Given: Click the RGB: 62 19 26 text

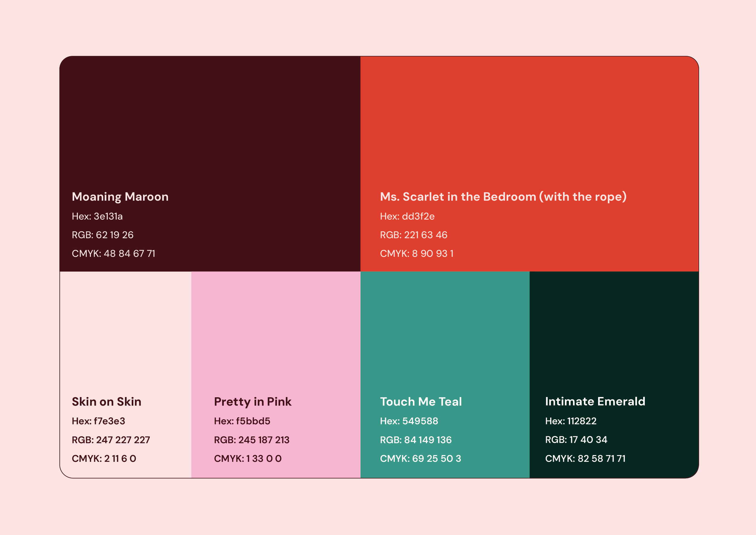Looking at the screenshot, I should coord(103,235).
